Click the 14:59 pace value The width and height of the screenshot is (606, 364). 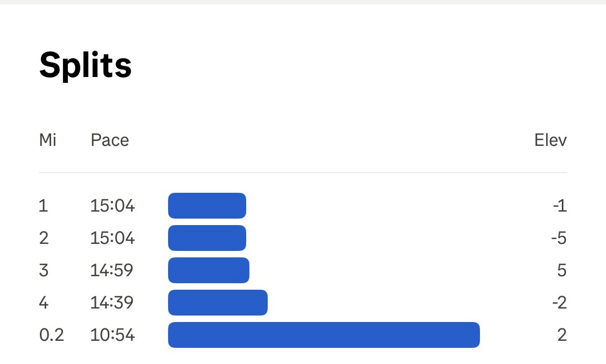click(113, 270)
